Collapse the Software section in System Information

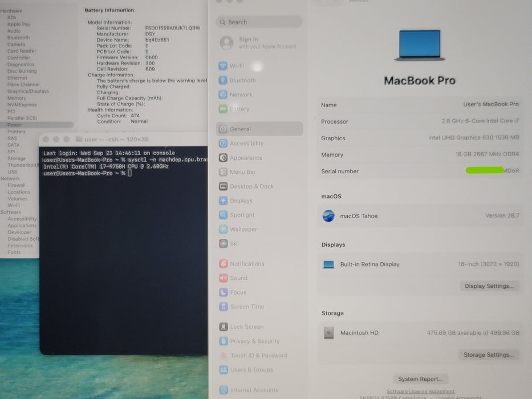pyautogui.click(x=11, y=212)
